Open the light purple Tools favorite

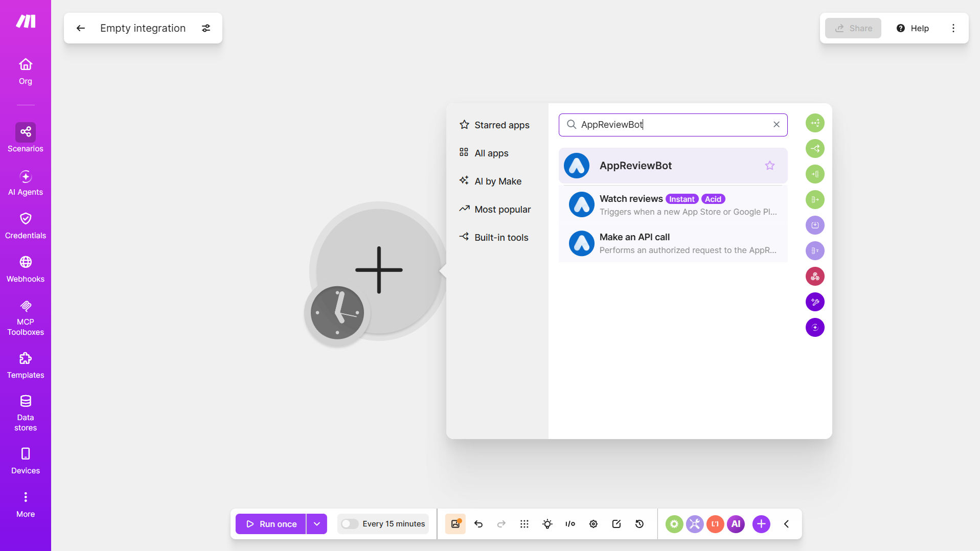coord(695,524)
